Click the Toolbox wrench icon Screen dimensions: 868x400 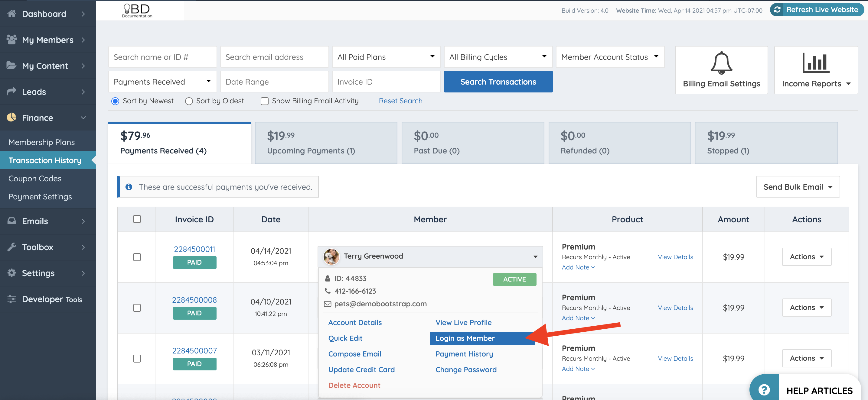pyautogui.click(x=12, y=247)
